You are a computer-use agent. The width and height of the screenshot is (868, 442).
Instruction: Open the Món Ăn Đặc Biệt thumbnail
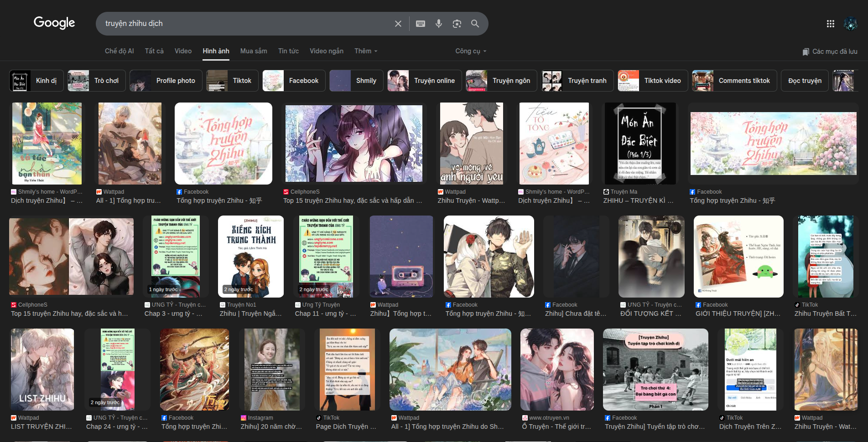click(x=639, y=143)
